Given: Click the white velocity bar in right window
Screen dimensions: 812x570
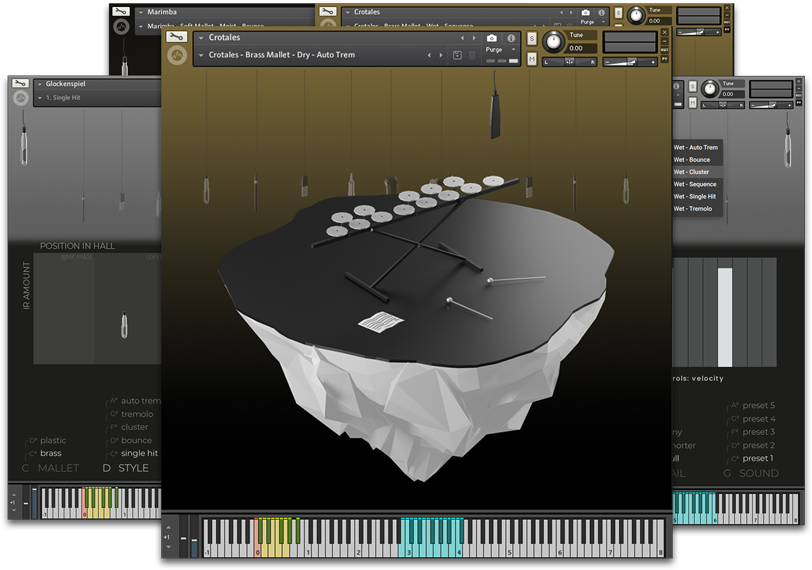Looking at the screenshot, I should coord(724,317).
